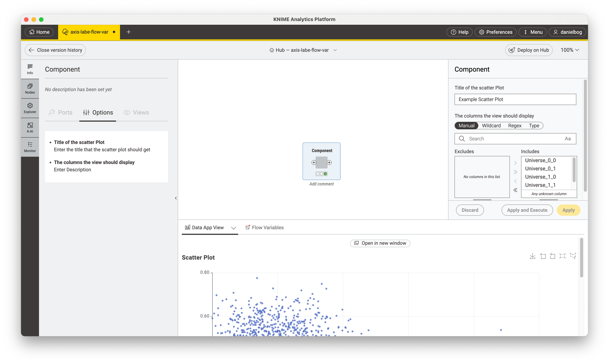The width and height of the screenshot is (609, 364).
Task: Switch to the Options tab
Action: coord(98,112)
